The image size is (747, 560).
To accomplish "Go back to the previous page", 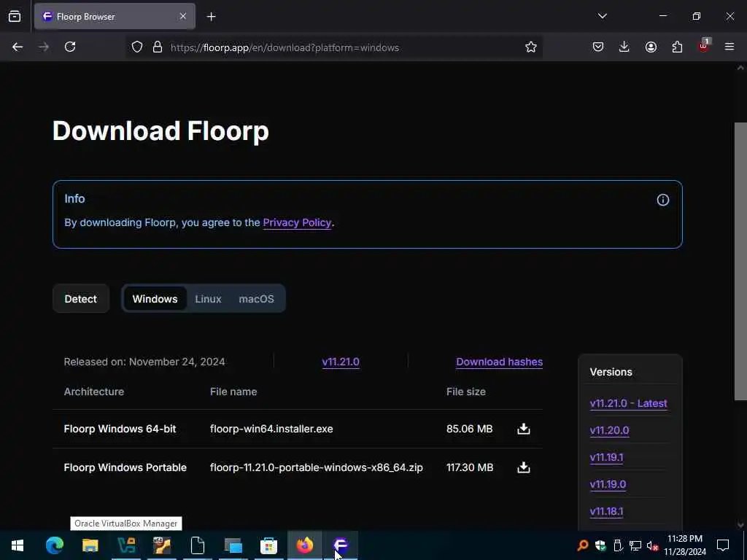I will click(18, 47).
